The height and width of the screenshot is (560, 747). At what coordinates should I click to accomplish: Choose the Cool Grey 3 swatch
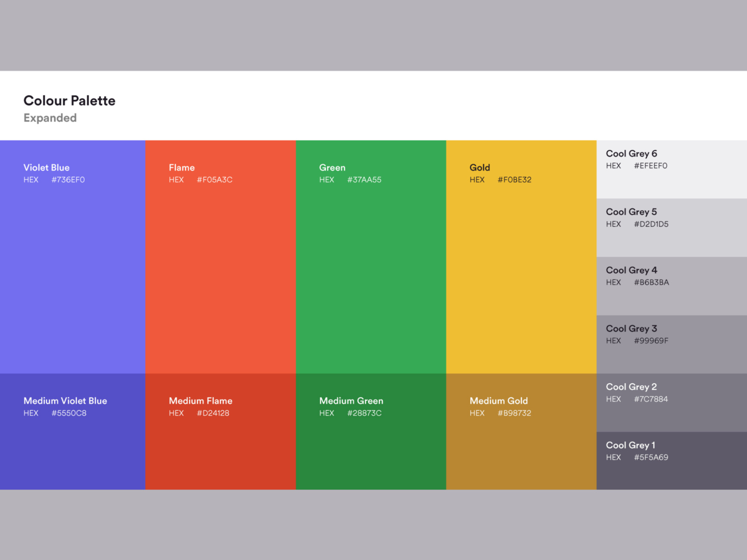coord(671,357)
